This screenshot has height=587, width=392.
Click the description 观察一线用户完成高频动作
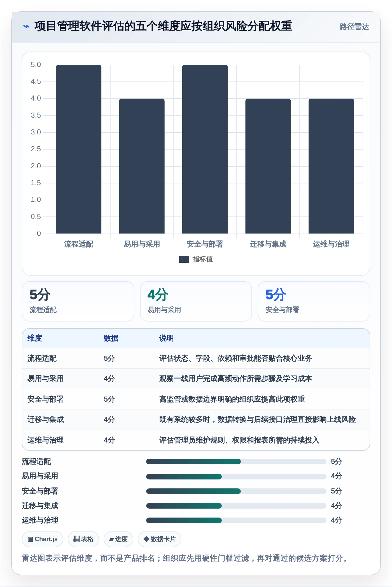coord(235,379)
